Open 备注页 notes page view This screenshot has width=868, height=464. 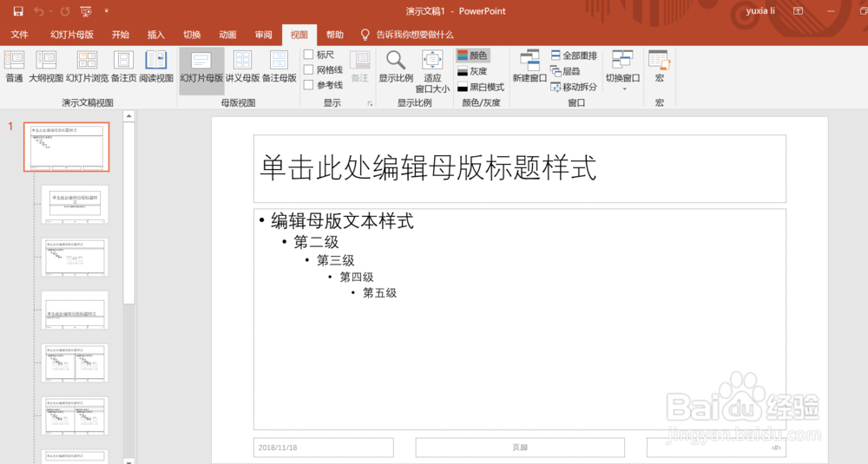point(123,67)
